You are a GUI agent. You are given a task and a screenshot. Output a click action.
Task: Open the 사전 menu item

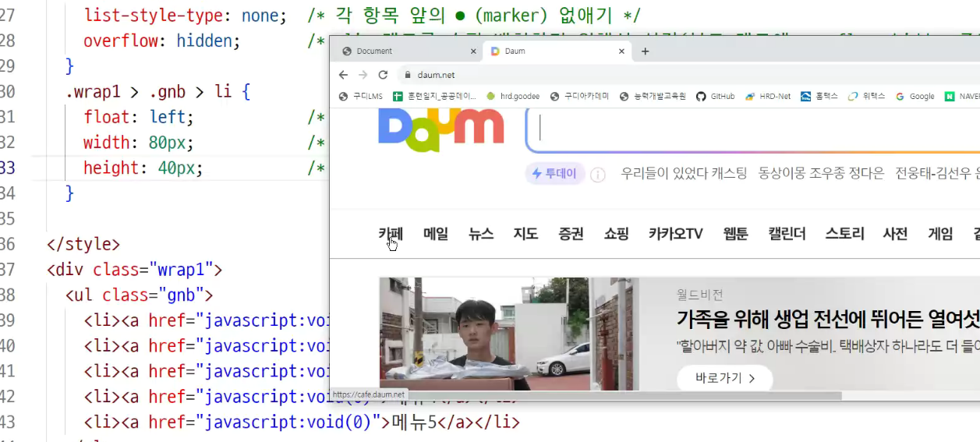pos(895,234)
